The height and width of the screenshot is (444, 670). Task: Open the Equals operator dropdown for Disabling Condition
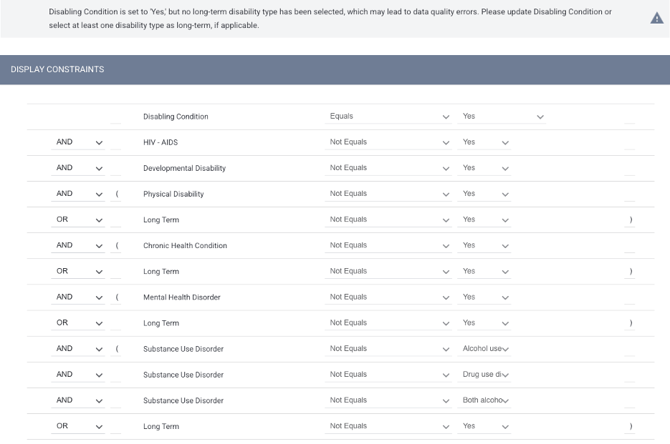[389, 117]
